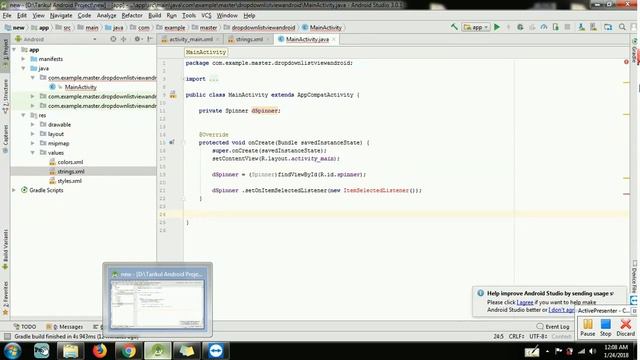Open the TODO tool window

coord(25,327)
